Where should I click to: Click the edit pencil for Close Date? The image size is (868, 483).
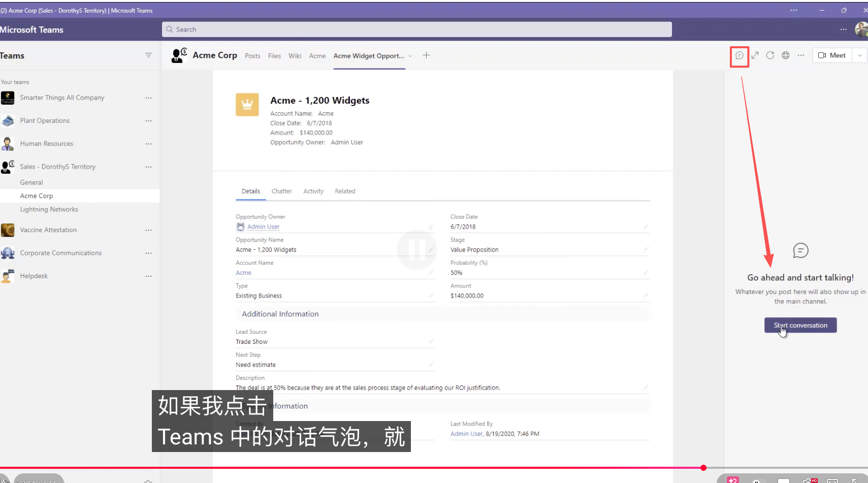[646, 227]
